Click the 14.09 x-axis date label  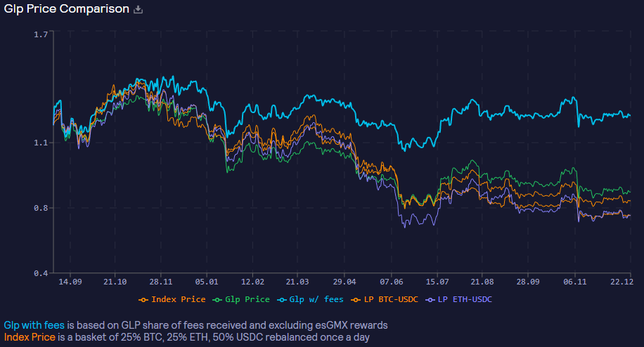(x=70, y=282)
